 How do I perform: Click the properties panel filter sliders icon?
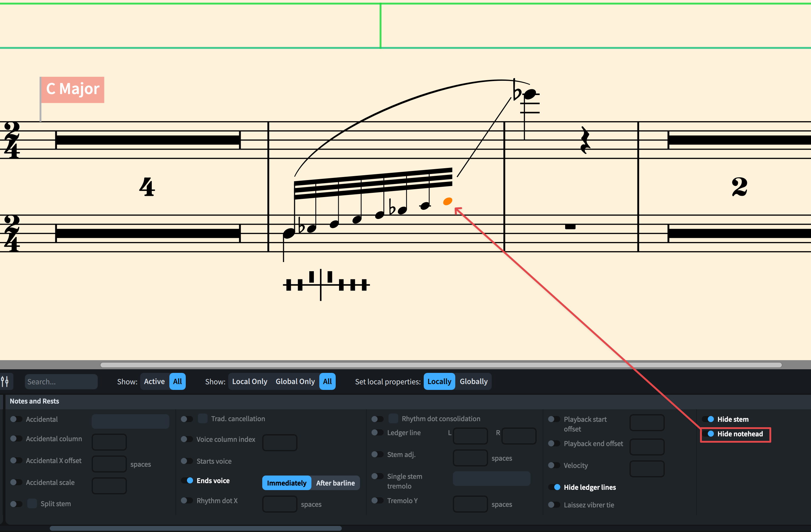pyautogui.click(x=5, y=381)
